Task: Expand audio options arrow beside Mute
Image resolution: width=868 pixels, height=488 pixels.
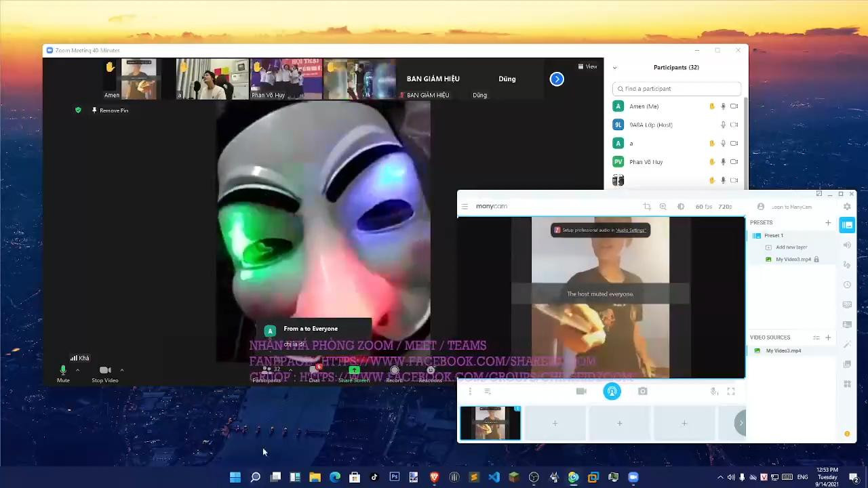Action: pyautogui.click(x=77, y=370)
